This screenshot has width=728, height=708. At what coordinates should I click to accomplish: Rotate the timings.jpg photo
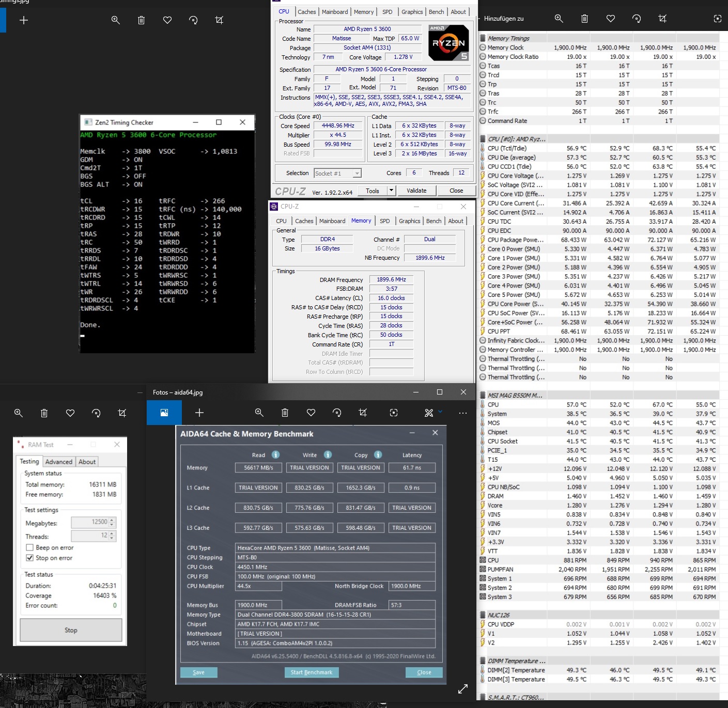pos(193,20)
